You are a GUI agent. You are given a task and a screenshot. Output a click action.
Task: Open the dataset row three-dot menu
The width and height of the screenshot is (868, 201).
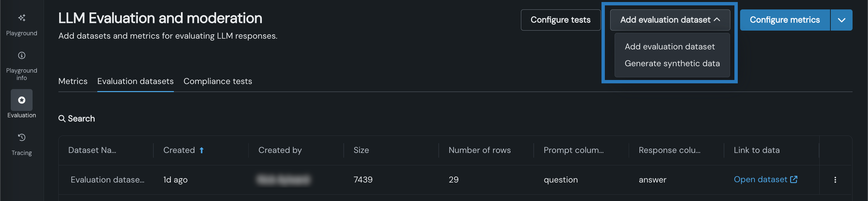pos(835,180)
